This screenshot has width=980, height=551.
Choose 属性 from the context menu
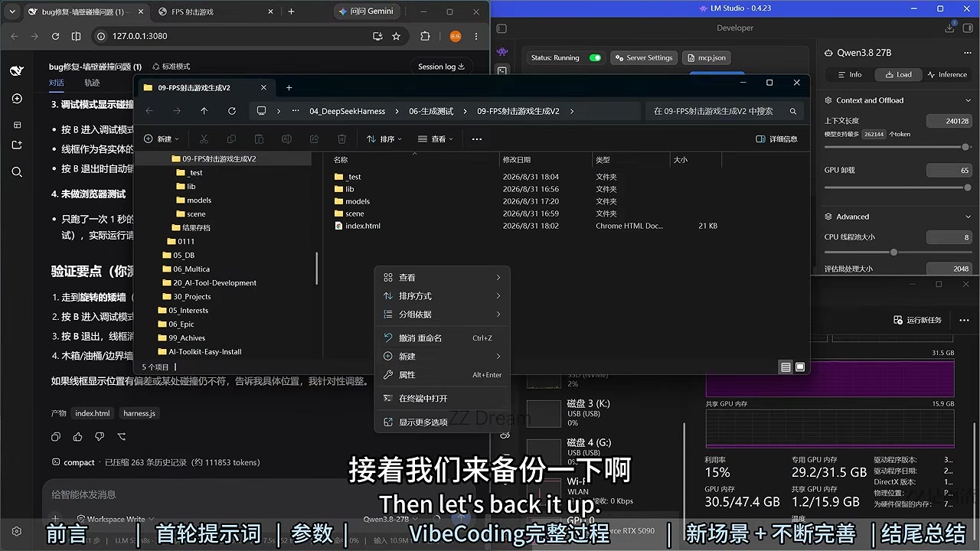pyautogui.click(x=442, y=375)
